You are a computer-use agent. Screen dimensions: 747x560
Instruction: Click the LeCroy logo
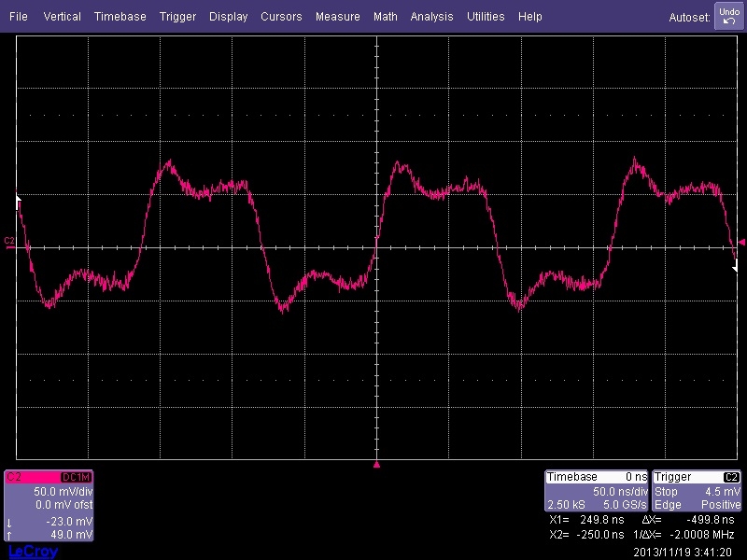point(33,552)
